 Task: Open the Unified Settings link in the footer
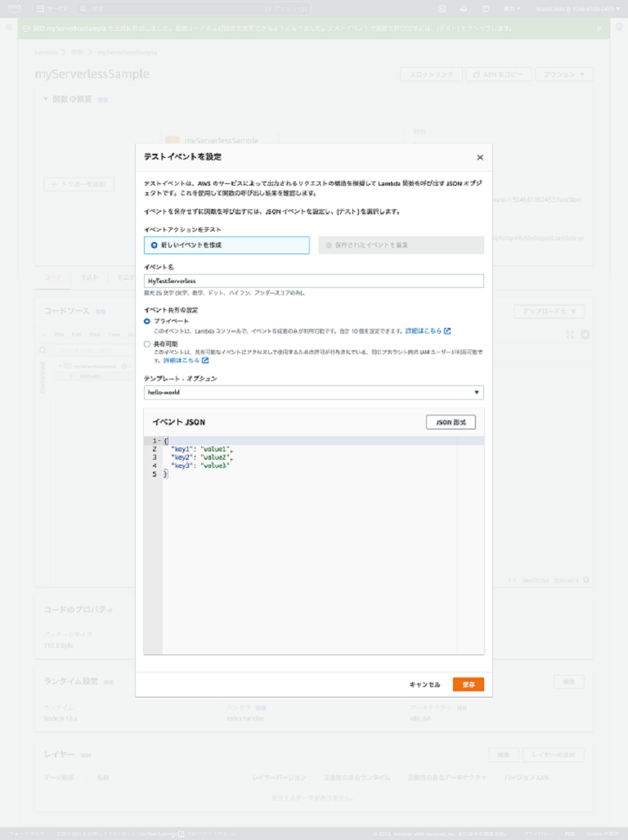(x=161, y=834)
